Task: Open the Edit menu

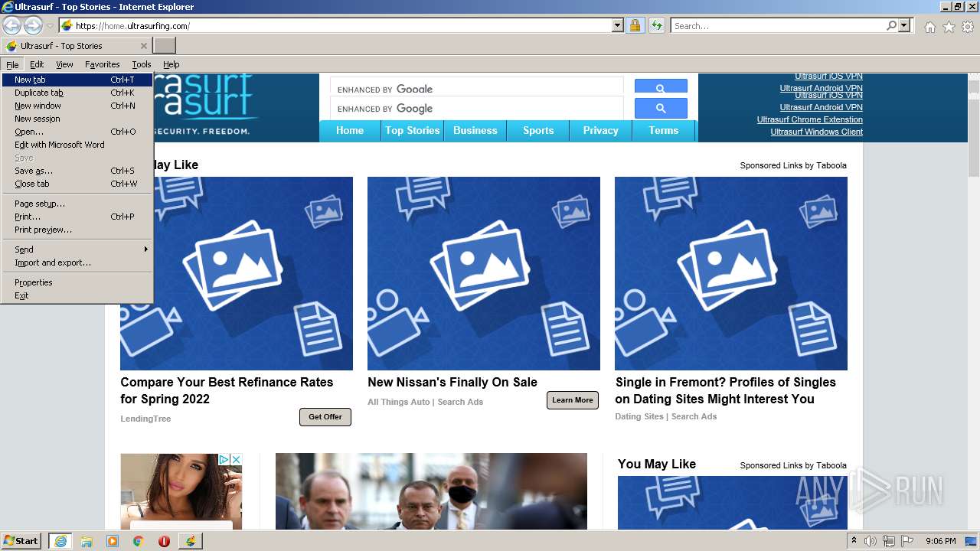Action: [37, 64]
